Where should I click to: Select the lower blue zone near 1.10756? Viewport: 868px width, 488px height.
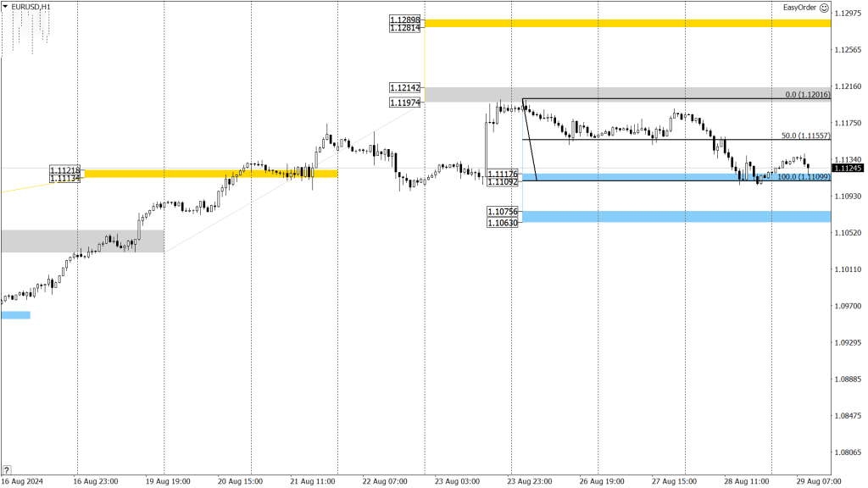[676, 217]
